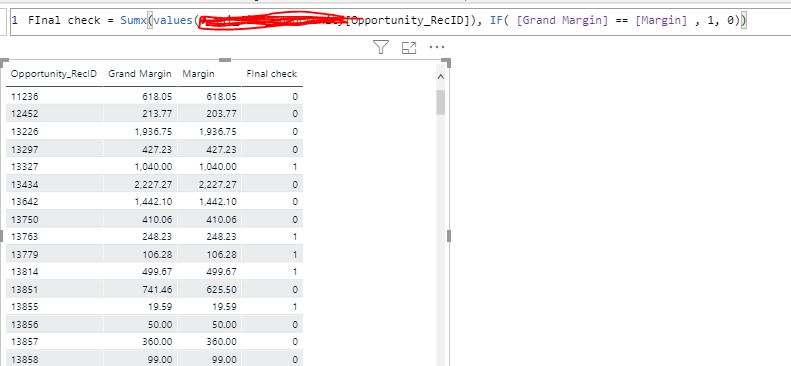
Task: Select Opportunity_RecID cell 13750
Action: pos(25,219)
